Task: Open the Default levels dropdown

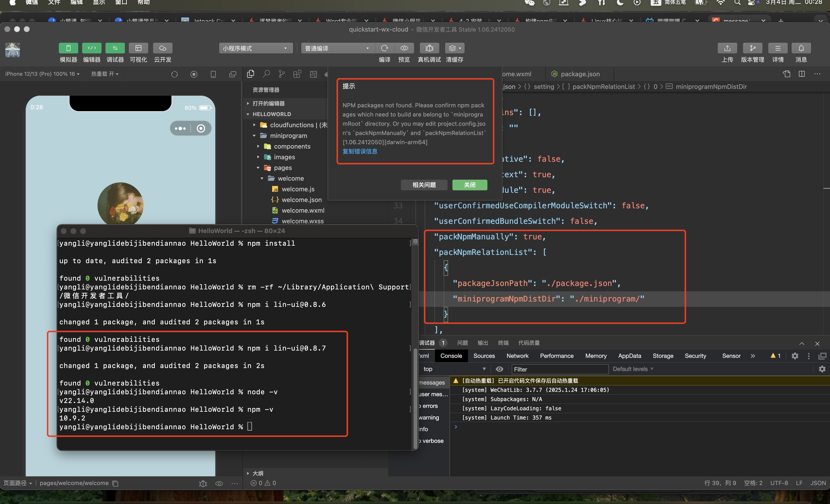Action: (633, 369)
